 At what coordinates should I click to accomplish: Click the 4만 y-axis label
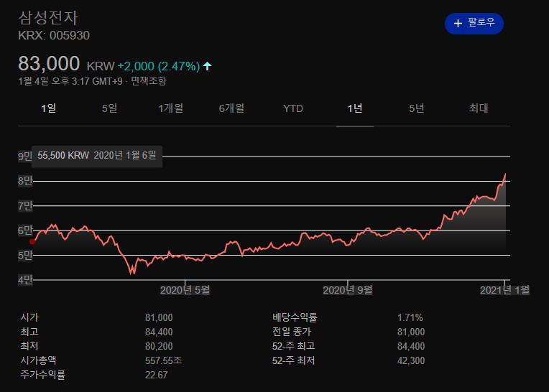point(25,280)
